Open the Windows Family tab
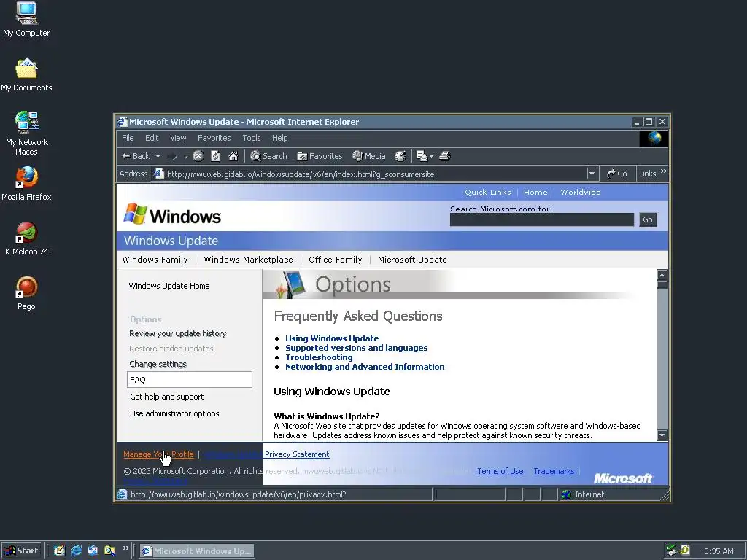 coord(155,260)
